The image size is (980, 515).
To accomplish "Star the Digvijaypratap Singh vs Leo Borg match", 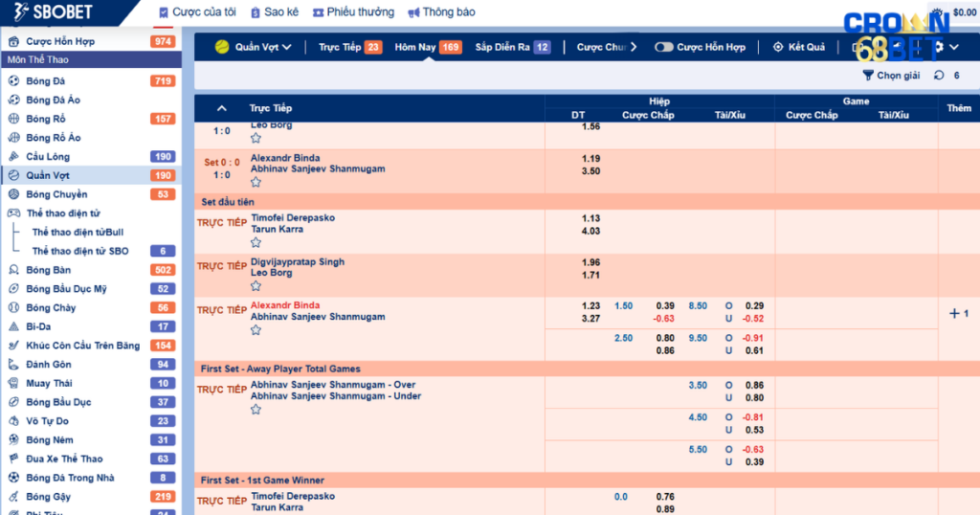I will point(256,286).
